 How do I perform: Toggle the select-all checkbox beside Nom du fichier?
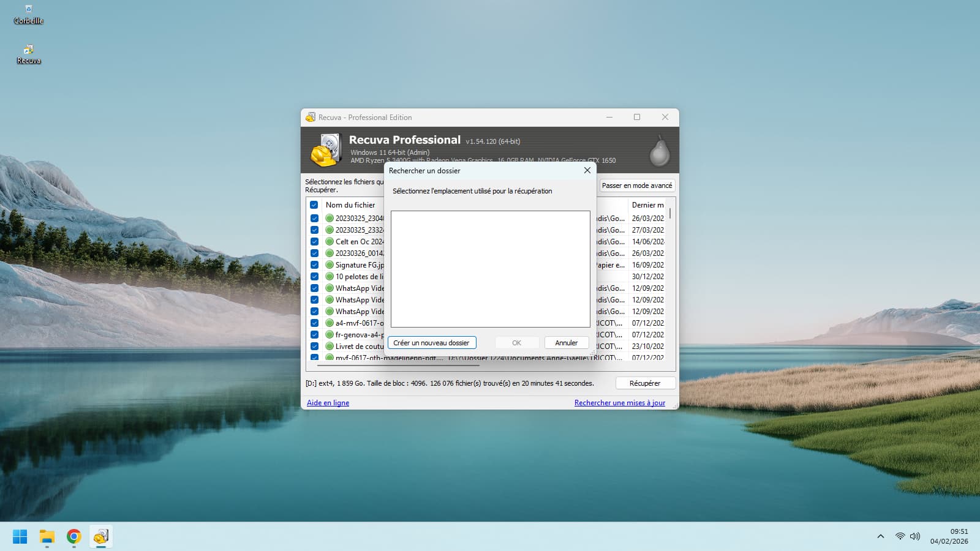pyautogui.click(x=314, y=205)
